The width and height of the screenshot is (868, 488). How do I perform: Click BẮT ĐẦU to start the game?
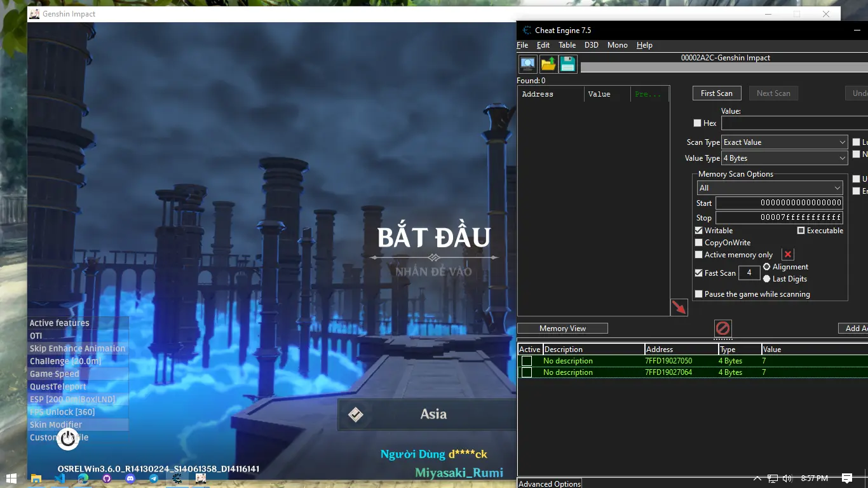pyautogui.click(x=434, y=238)
